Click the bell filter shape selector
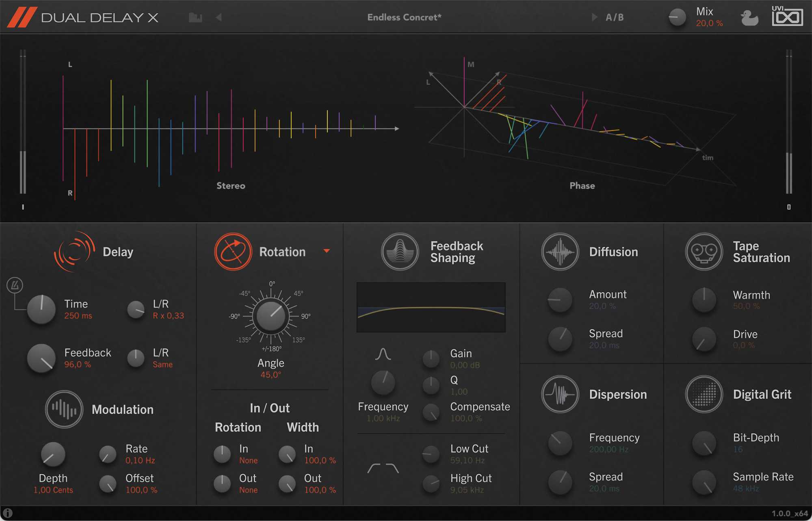 click(x=382, y=354)
